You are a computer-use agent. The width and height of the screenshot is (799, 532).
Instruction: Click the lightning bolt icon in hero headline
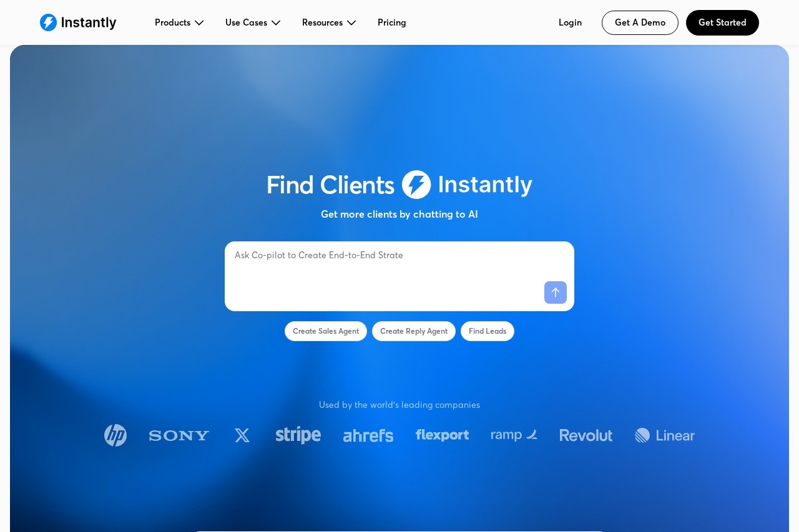[416, 185]
